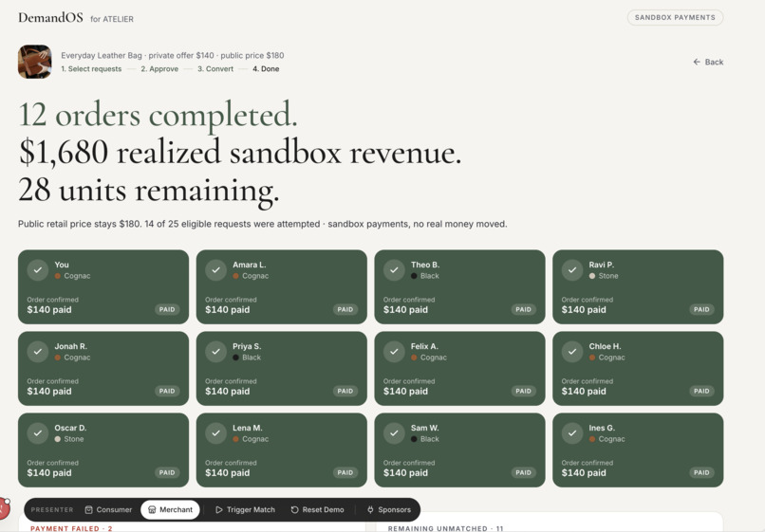765x532 pixels.
Task: Open the DemandOS logo link
Action: point(50,18)
